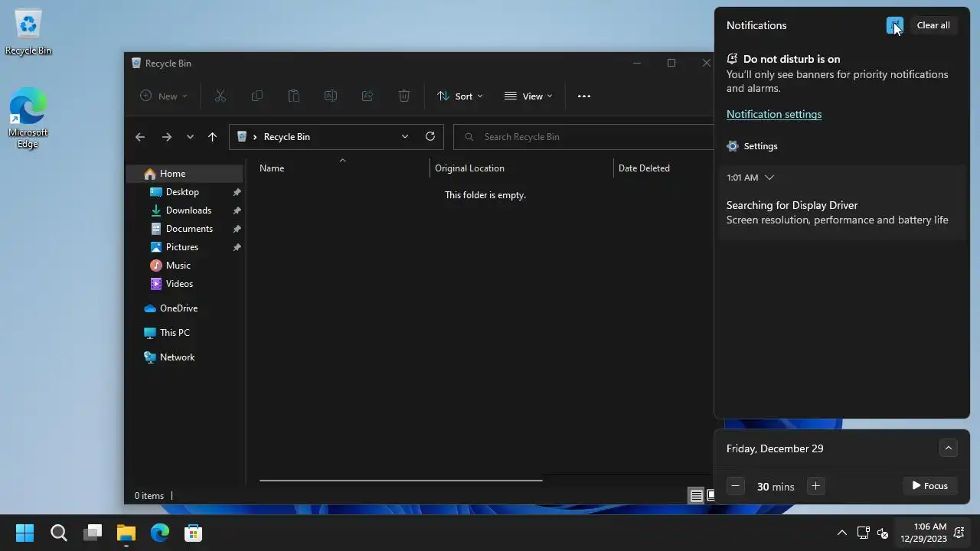Open the Windows Start menu
This screenshot has height=551, width=980.
25,533
